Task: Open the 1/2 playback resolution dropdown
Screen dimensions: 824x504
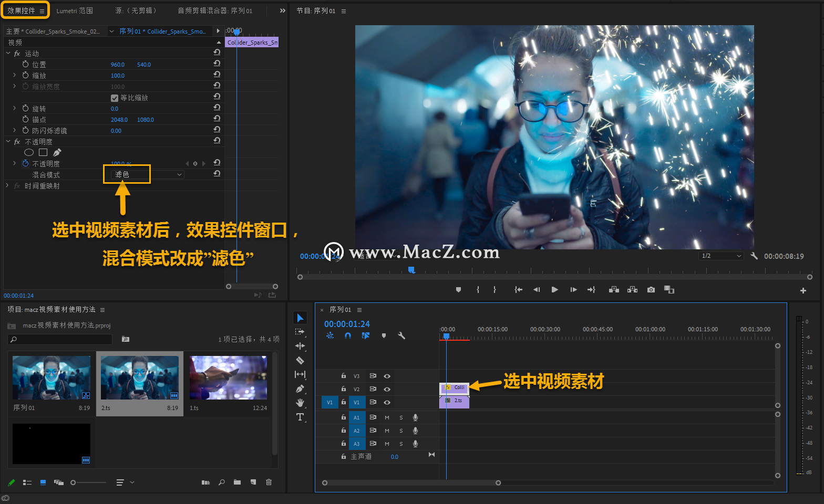Action: click(722, 256)
